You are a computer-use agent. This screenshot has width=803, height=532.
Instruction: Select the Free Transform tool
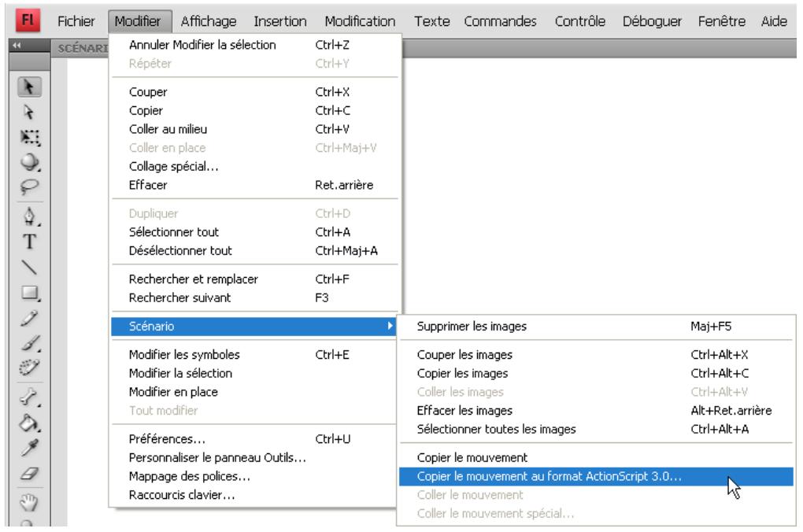pyautogui.click(x=30, y=137)
